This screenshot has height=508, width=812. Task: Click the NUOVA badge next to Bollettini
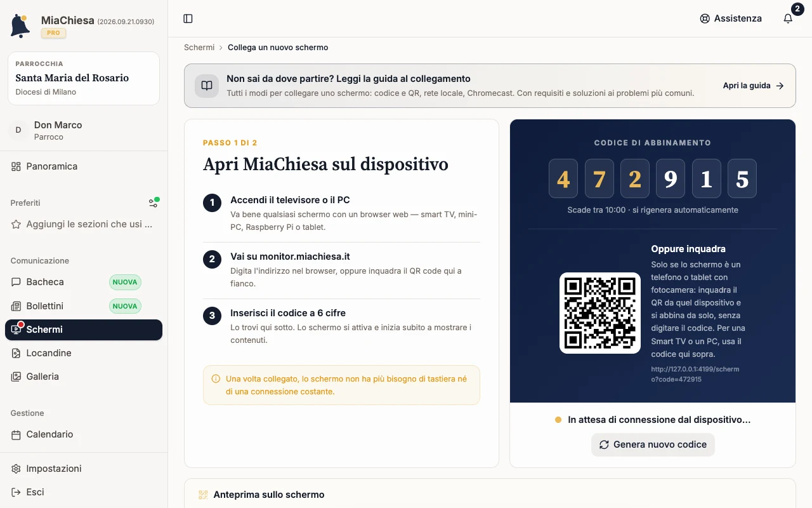point(125,306)
